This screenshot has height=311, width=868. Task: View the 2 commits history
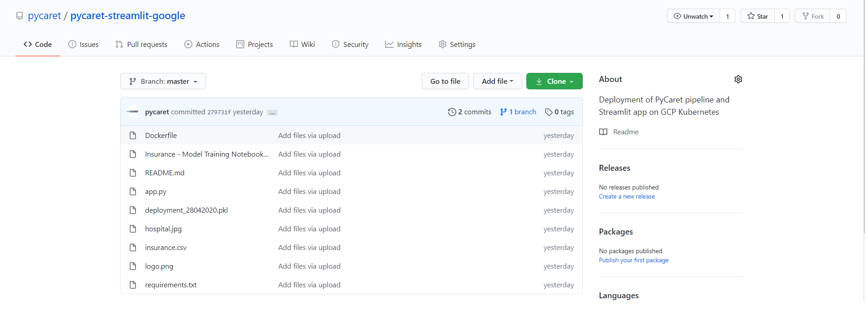click(x=469, y=112)
